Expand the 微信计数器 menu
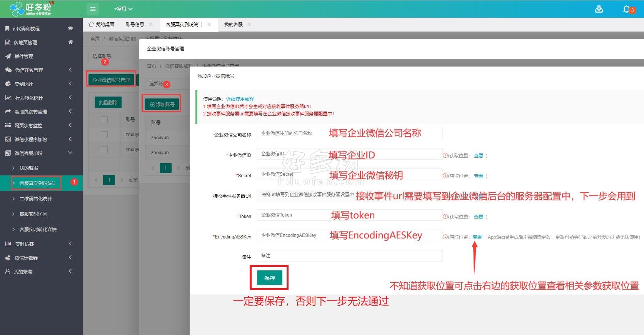Screen dimensions: 644x335 [70, 257]
